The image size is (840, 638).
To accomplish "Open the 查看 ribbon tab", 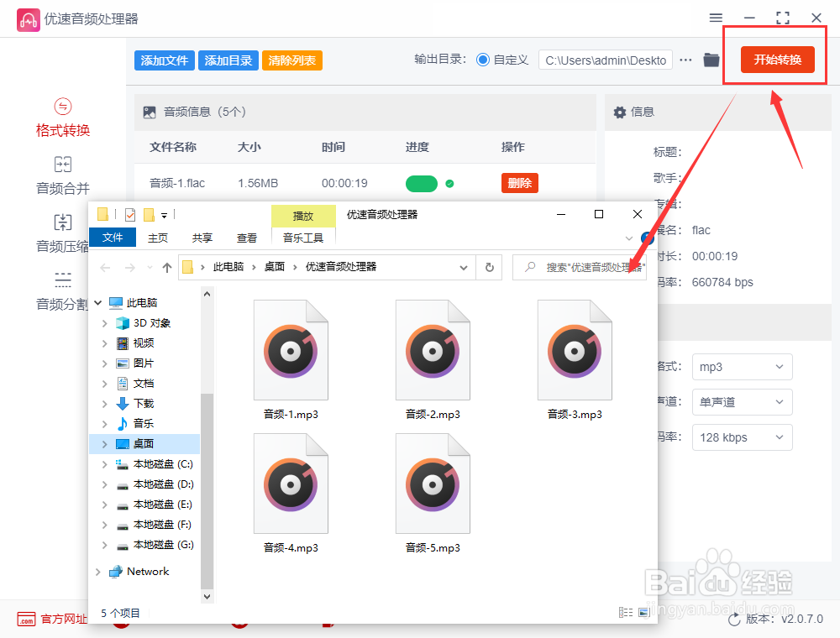I will point(246,238).
